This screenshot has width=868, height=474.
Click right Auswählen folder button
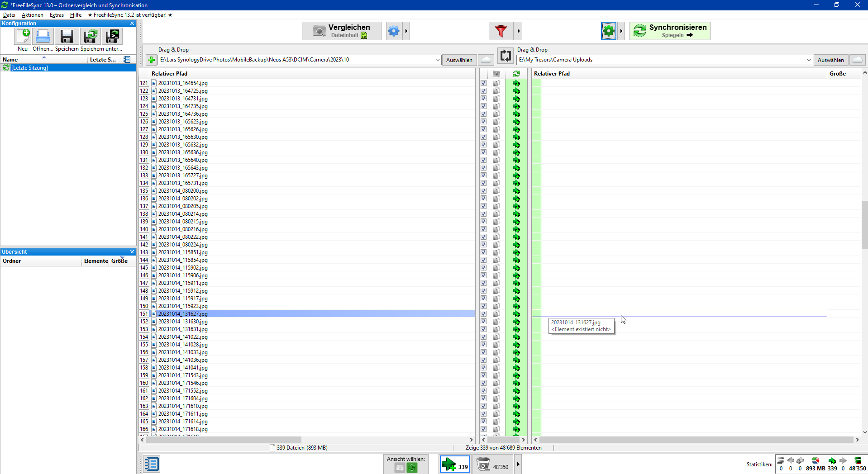(830, 60)
